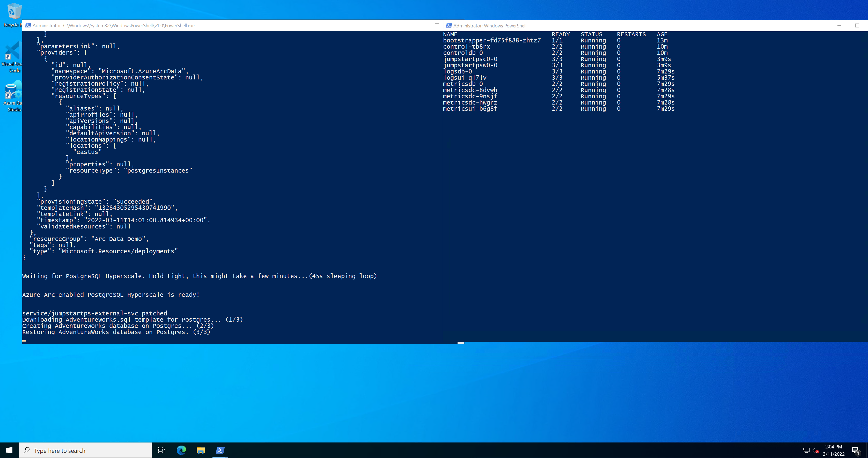
Task: Open the network status tray icon
Action: click(806, 450)
